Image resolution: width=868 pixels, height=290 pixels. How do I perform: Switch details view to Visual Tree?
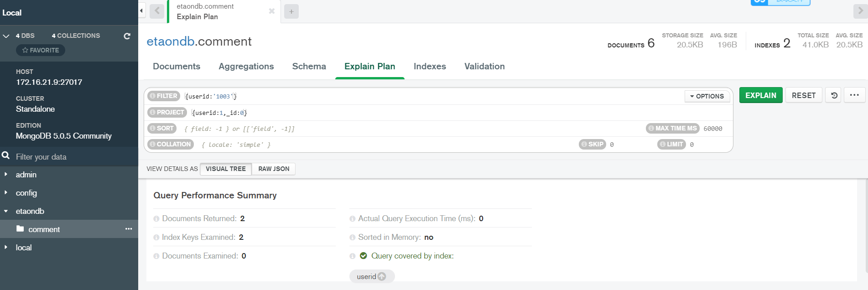click(x=226, y=169)
